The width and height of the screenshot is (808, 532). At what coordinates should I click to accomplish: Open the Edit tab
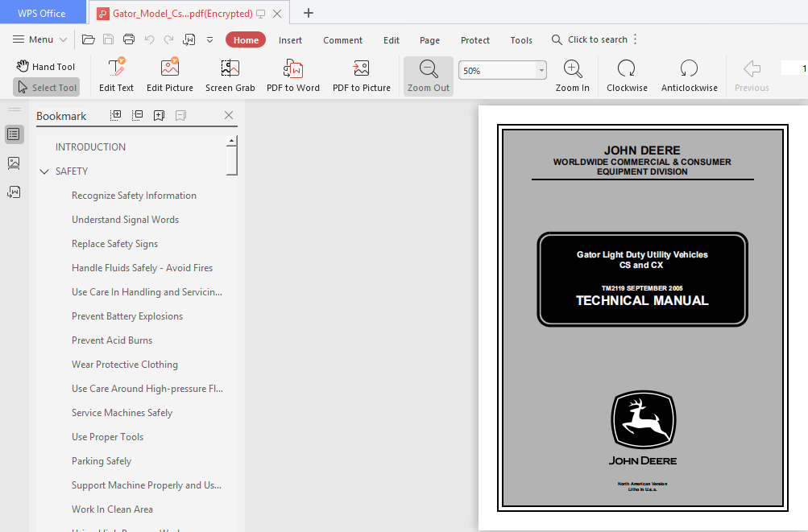coord(392,40)
